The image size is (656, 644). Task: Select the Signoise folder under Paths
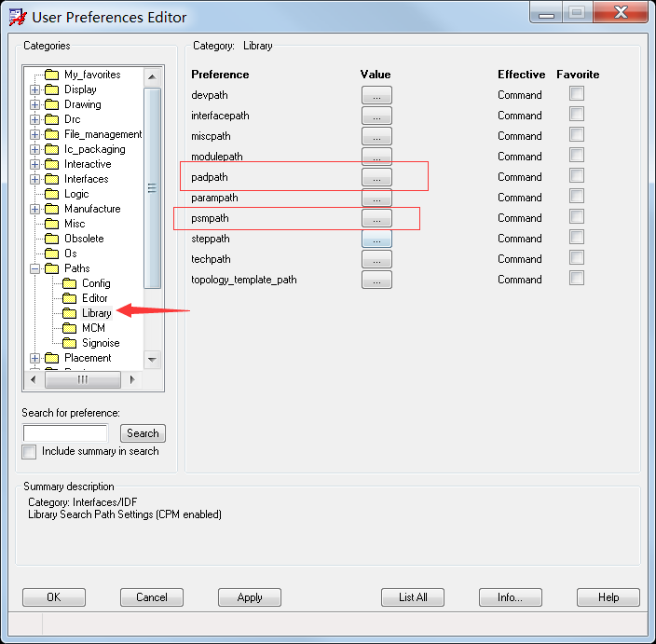tap(91, 343)
